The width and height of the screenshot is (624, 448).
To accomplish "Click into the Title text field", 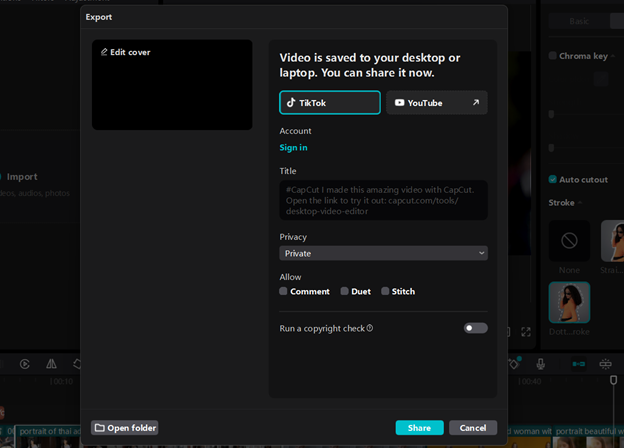I will (383, 200).
